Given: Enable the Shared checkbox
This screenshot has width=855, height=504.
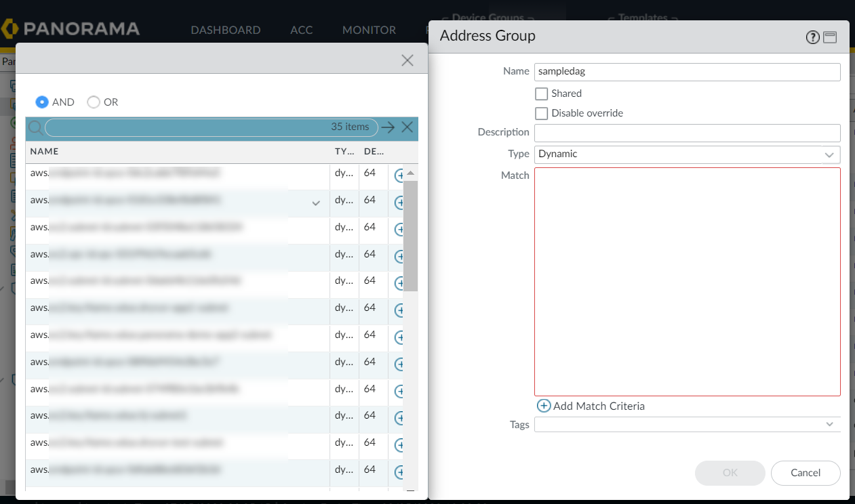Looking at the screenshot, I should coord(541,93).
